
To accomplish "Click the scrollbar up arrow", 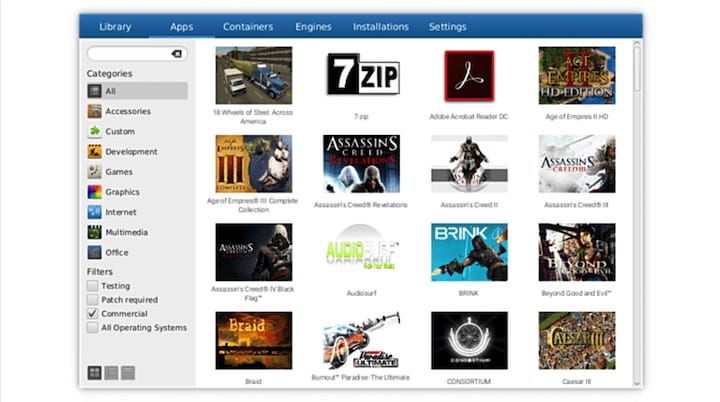I will point(636,44).
